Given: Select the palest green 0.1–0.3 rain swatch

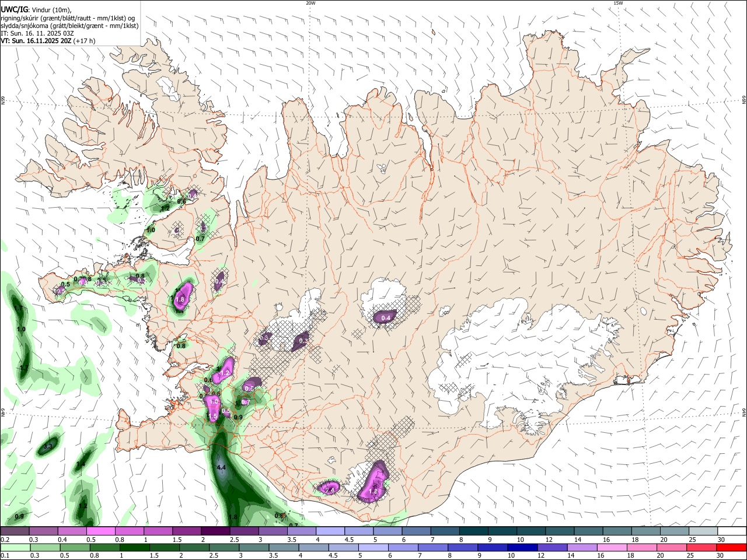Looking at the screenshot, I should [15, 548].
